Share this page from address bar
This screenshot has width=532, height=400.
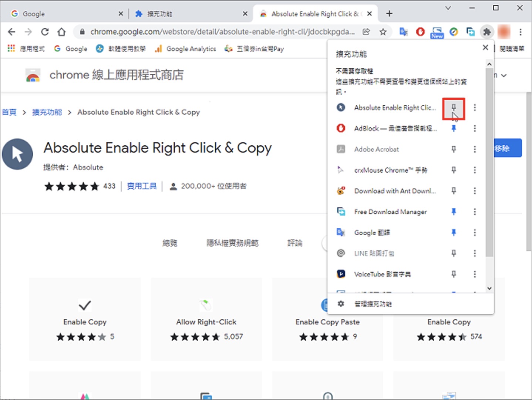[x=366, y=32]
